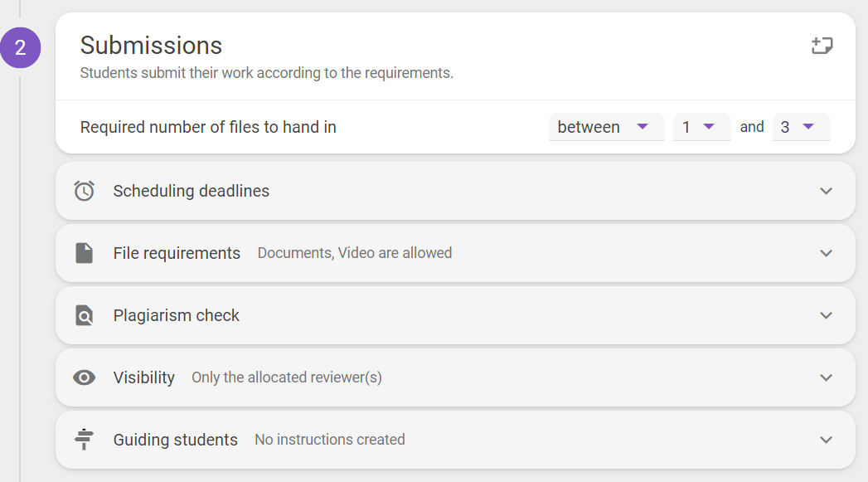
Task: Click the add step icon beside Submissions
Action: pyautogui.click(x=822, y=46)
